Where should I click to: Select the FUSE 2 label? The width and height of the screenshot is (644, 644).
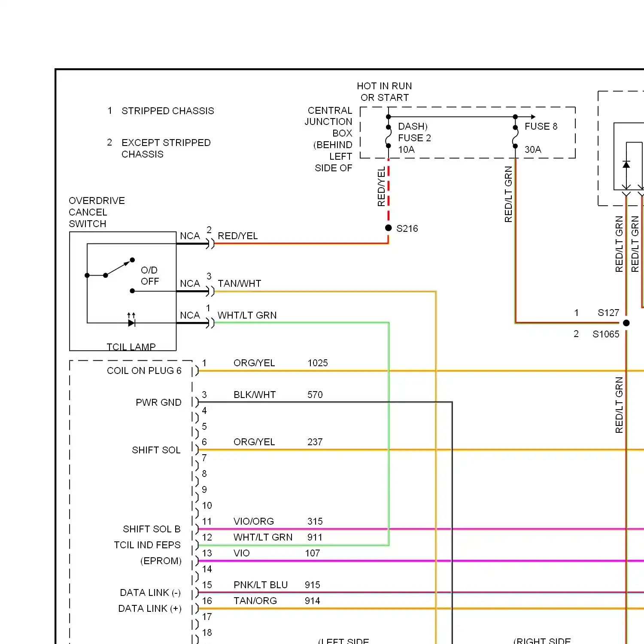pos(414,138)
